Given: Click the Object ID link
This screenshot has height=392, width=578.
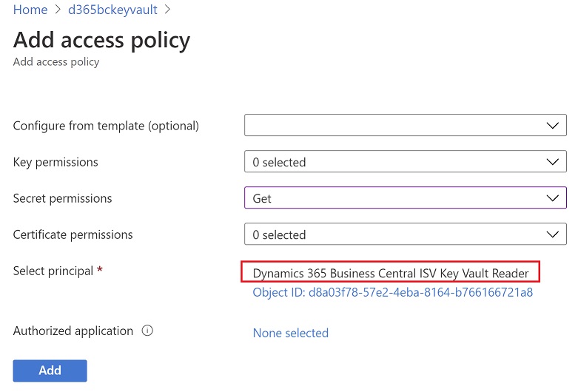Looking at the screenshot, I should 392,292.
